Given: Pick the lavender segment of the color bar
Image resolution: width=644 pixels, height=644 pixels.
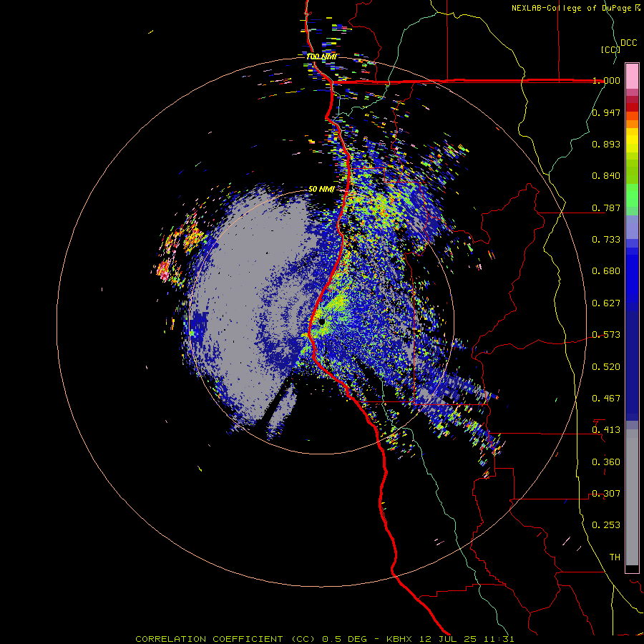Looking at the screenshot, I should (632, 228).
